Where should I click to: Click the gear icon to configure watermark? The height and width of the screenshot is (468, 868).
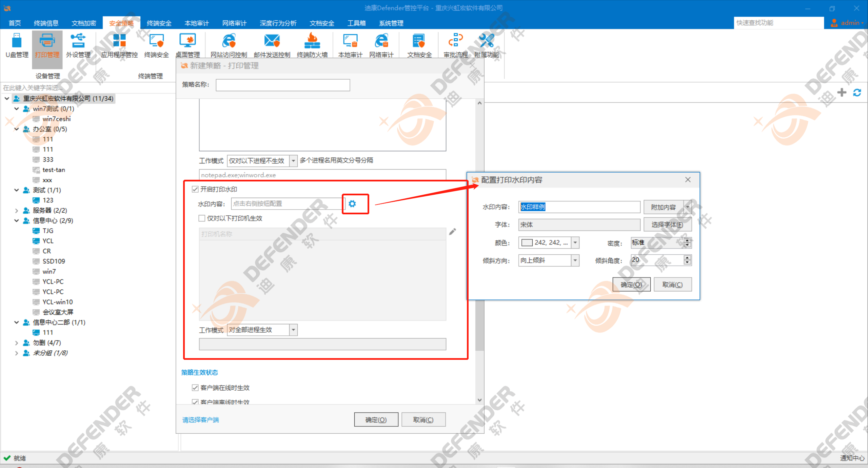tap(352, 203)
